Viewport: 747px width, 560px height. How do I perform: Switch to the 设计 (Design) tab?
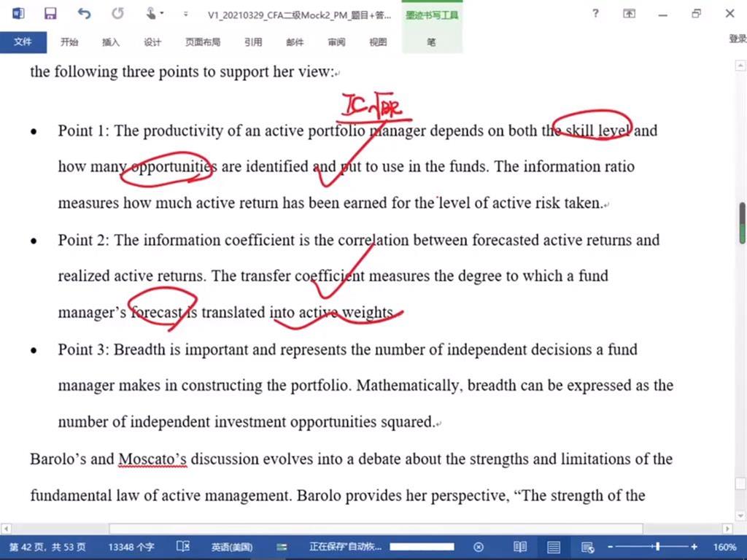click(x=152, y=42)
